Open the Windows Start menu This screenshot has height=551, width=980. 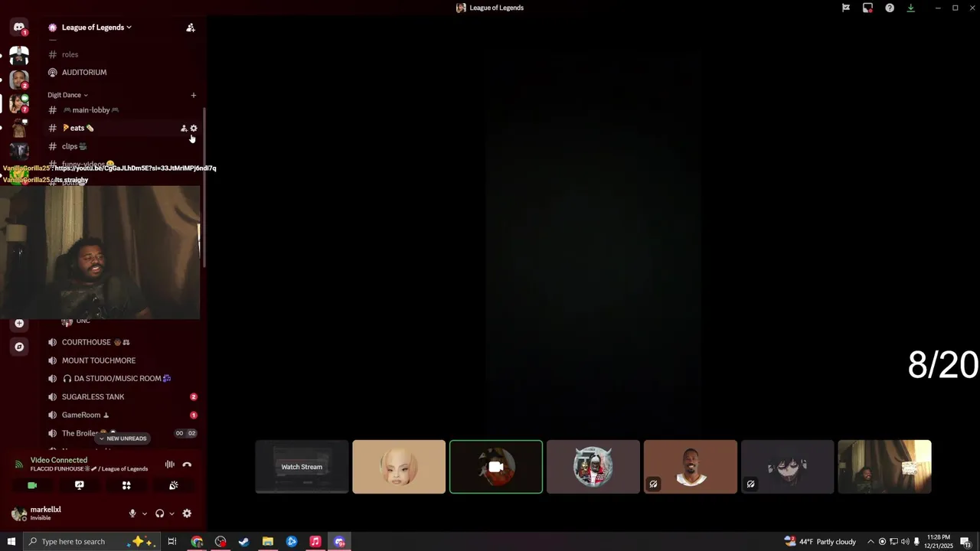click(x=11, y=542)
